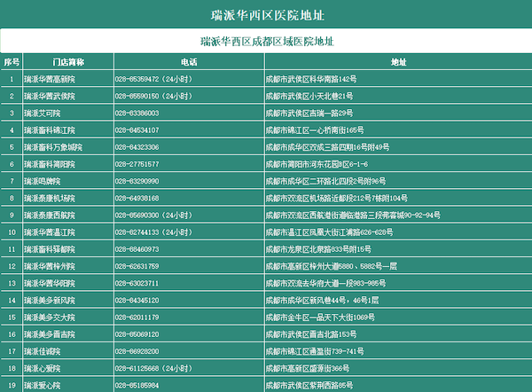Select store name 瑞派华茜温江院
Image resolution: width=532 pixels, height=392 pixels.
50,232
